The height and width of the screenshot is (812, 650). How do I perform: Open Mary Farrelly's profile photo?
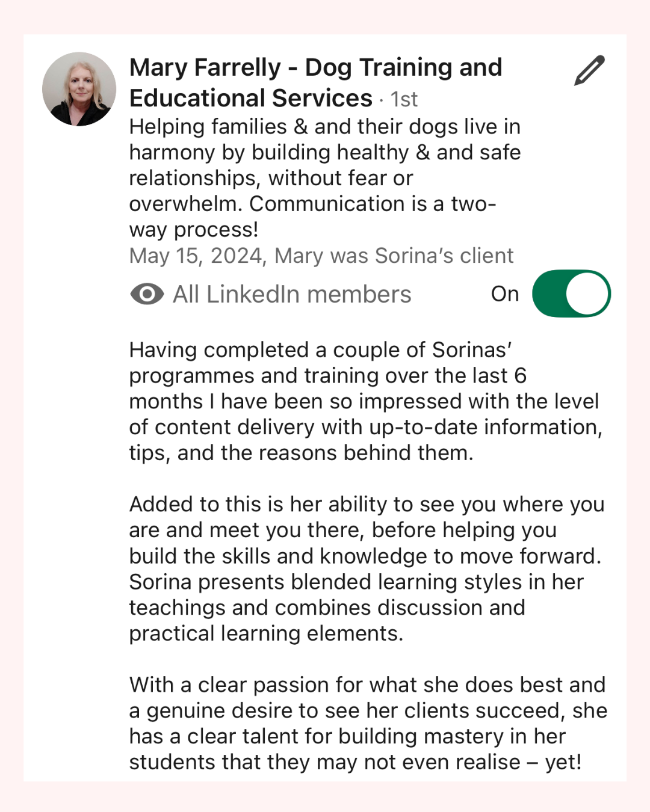click(79, 89)
